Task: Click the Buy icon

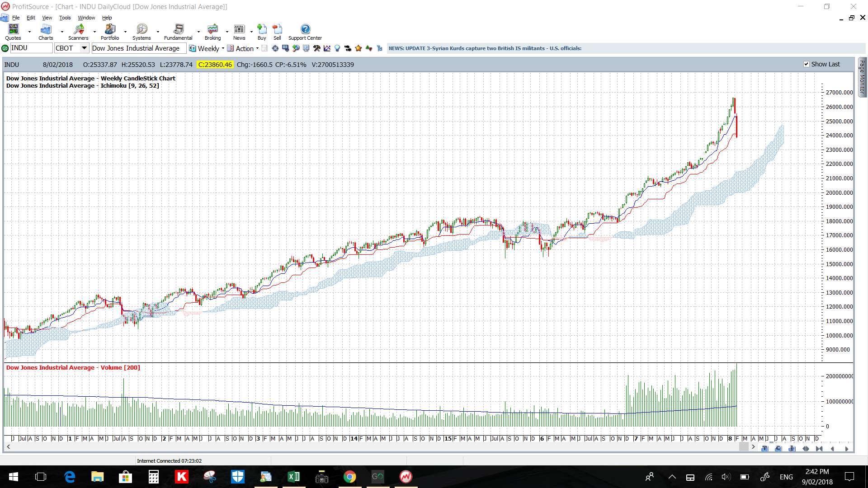Action: tap(262, 32)
